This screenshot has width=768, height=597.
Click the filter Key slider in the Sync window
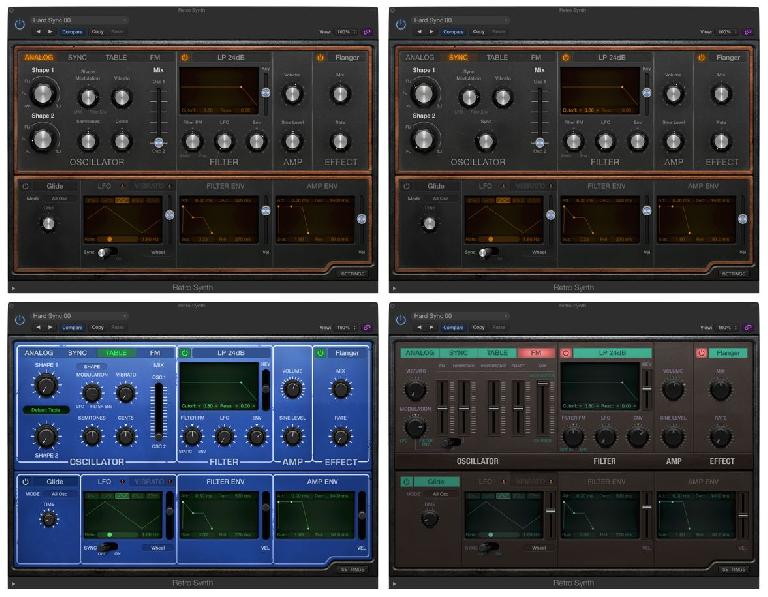[647, 93]
